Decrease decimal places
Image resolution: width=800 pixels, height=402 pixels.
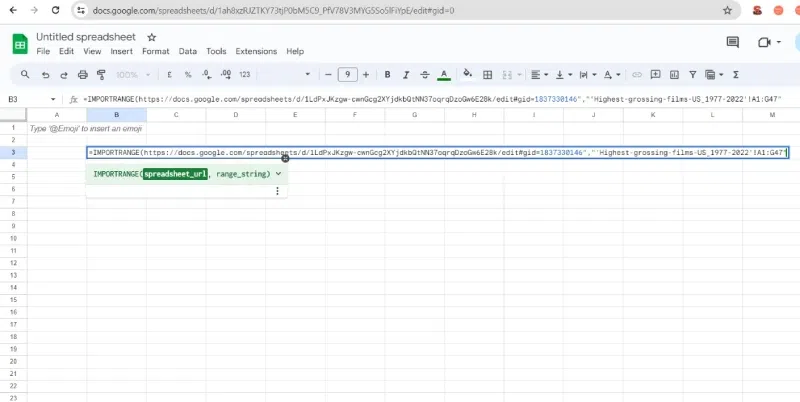[x=207, y=75]
